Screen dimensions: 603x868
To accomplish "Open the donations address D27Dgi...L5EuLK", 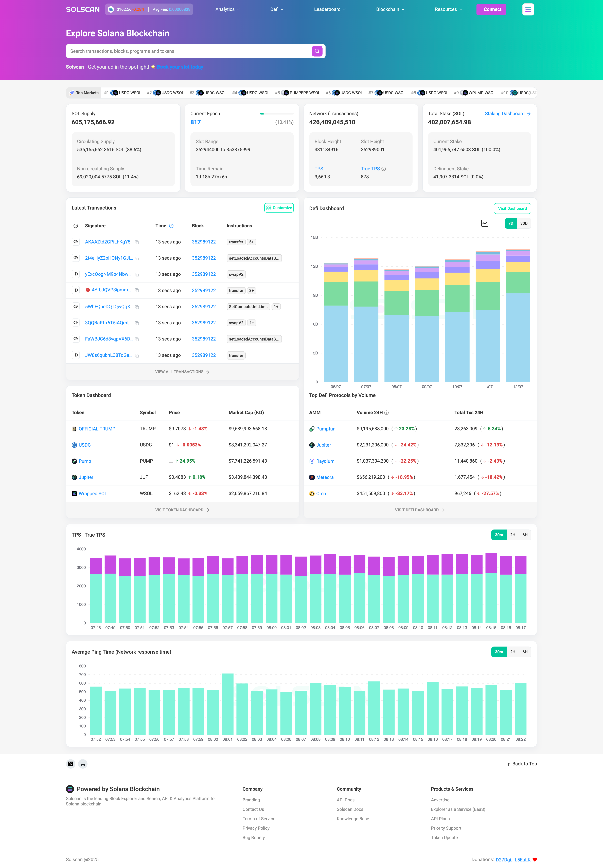I will point(513,860).
